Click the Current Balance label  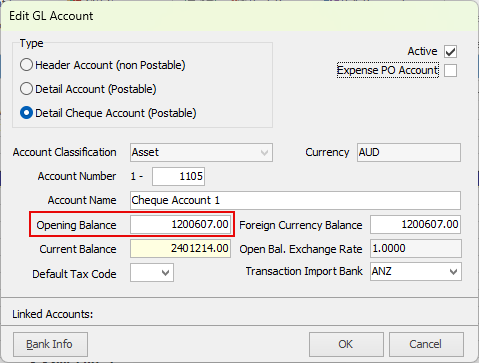[78, 249]
